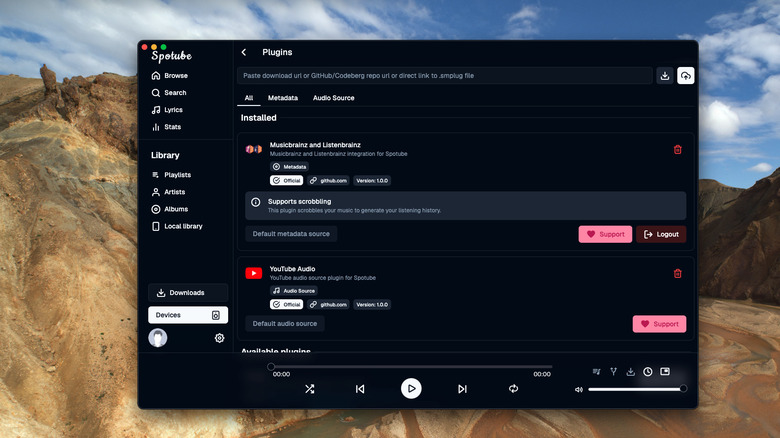Viewport: 780px width, 438px height.
Task: Open the Lyrics page
Action: 167,110
